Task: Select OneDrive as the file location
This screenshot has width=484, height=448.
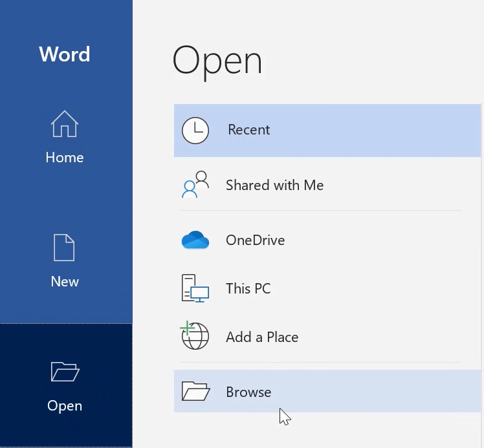Action: click(x=255, y=240)
